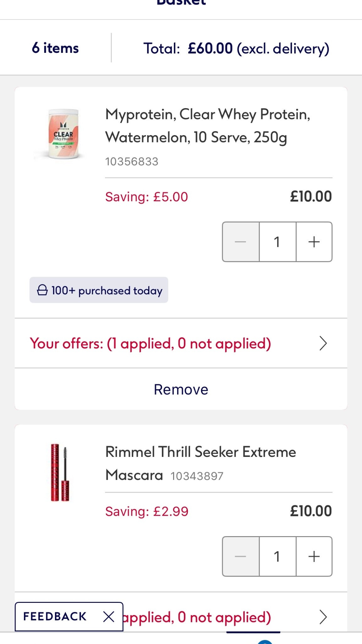Increase Myprotein Clear Whey quantity with plus
This screenshot has width=362, height=644.
point(314,242)
